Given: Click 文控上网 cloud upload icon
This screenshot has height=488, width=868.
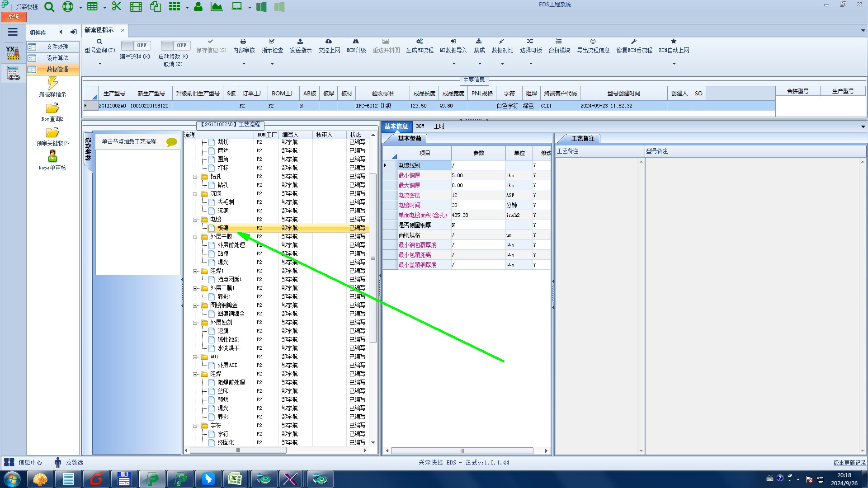Looking at the screenshot, I should click(x=329, y=42).
